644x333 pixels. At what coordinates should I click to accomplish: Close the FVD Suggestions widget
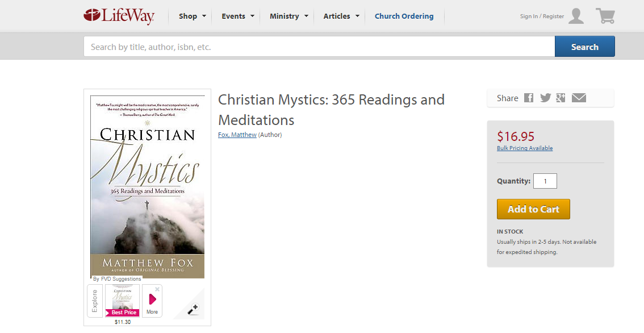point(157,289)
